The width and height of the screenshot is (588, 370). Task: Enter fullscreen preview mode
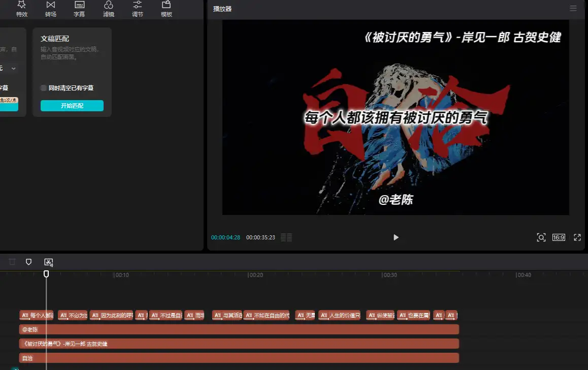(x=577, y=237)
